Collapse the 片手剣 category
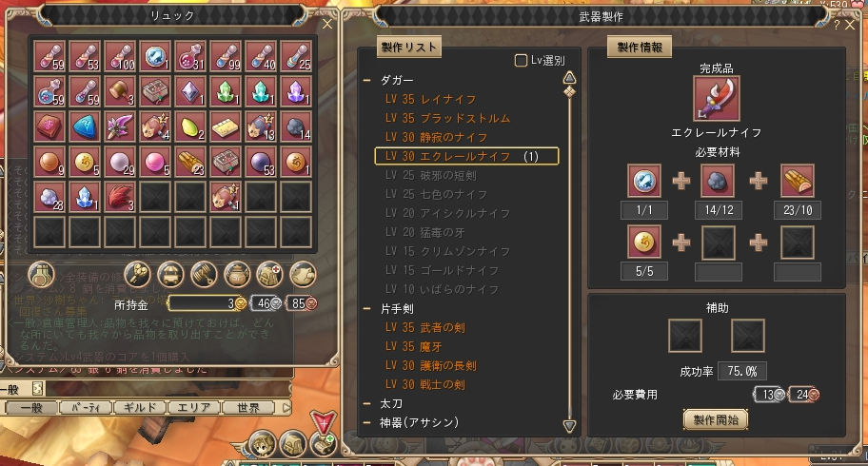This screenshot has width=868, height=466. 367,309
